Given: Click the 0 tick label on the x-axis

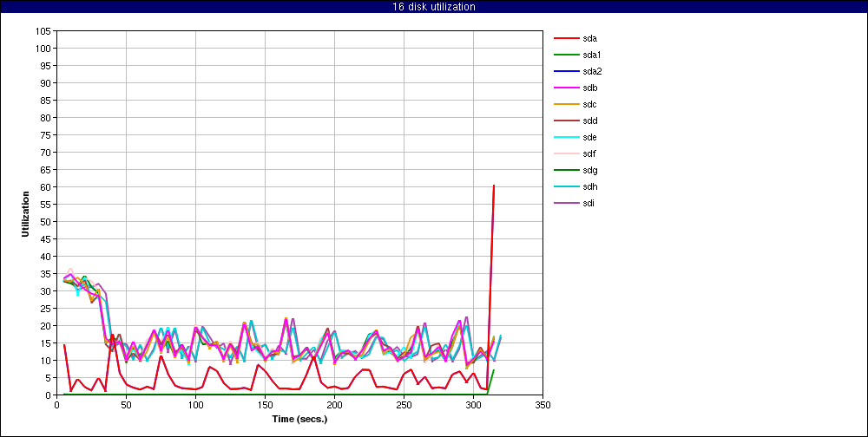Looking at the screenshot, I should pos(56,404).
